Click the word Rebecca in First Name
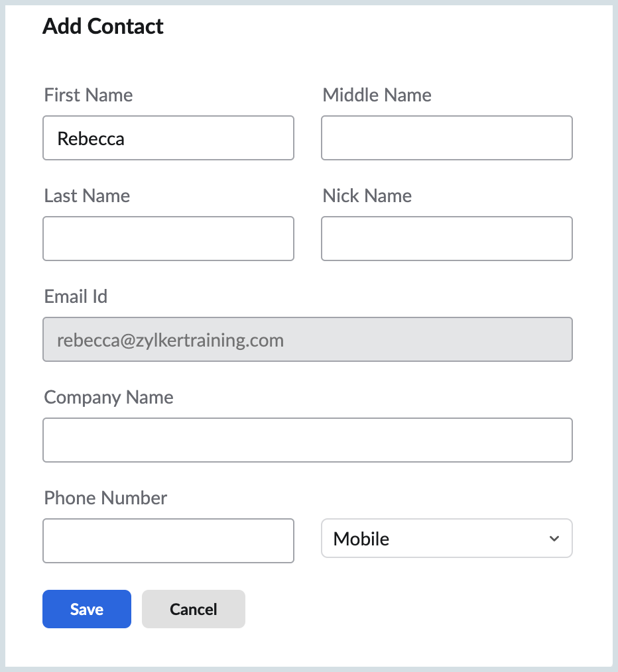The image size is (618, 672). click(91, 139)
